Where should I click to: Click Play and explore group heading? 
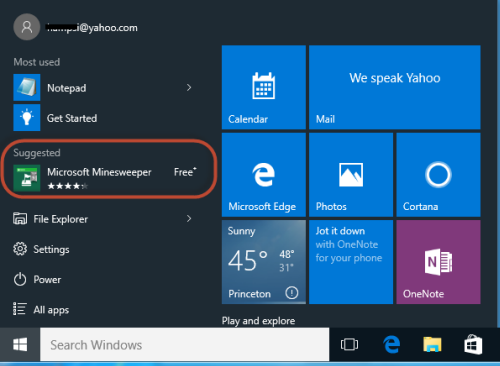pos(258,321)
